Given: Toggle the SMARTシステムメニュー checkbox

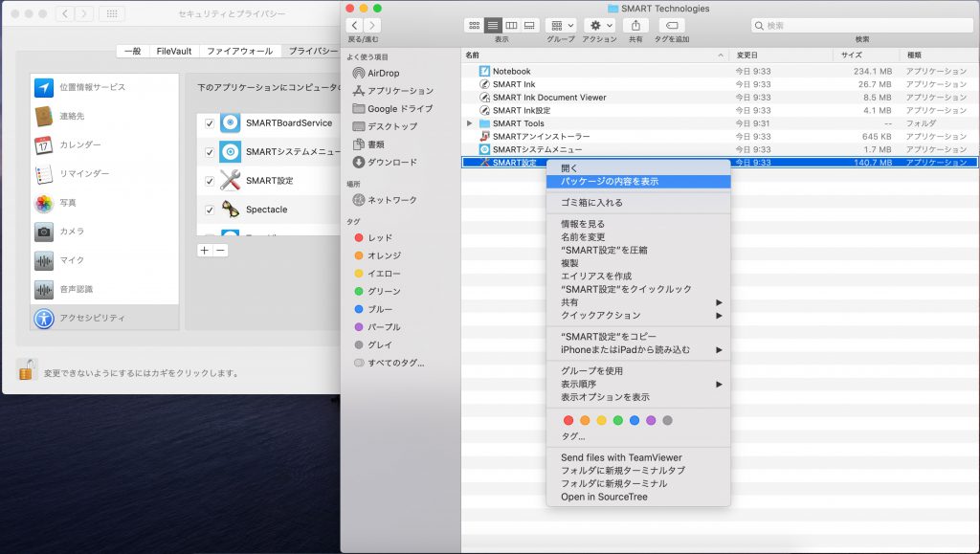Looking at the screenshot, I should [x=210, y=152].
